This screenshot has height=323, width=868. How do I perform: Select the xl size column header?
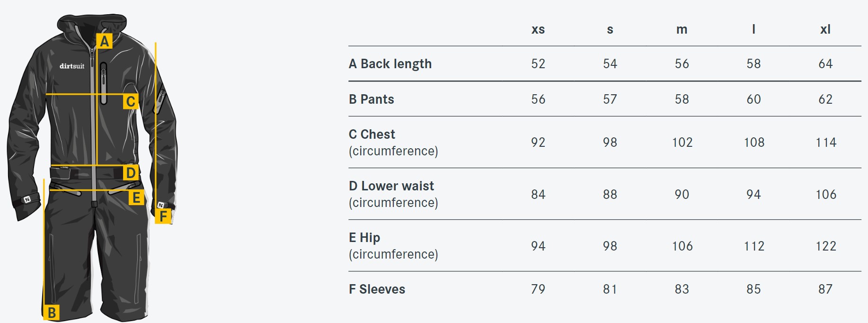pos(825,29)
